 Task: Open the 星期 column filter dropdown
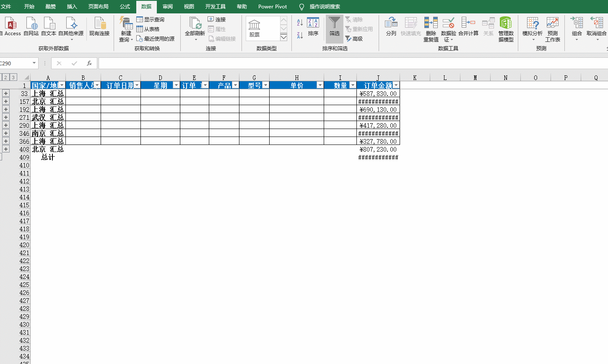176,85
